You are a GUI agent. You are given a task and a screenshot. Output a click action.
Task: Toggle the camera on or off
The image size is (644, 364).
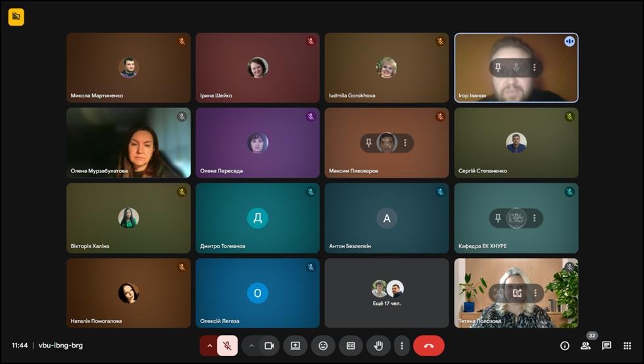click(x=269, y=346)
